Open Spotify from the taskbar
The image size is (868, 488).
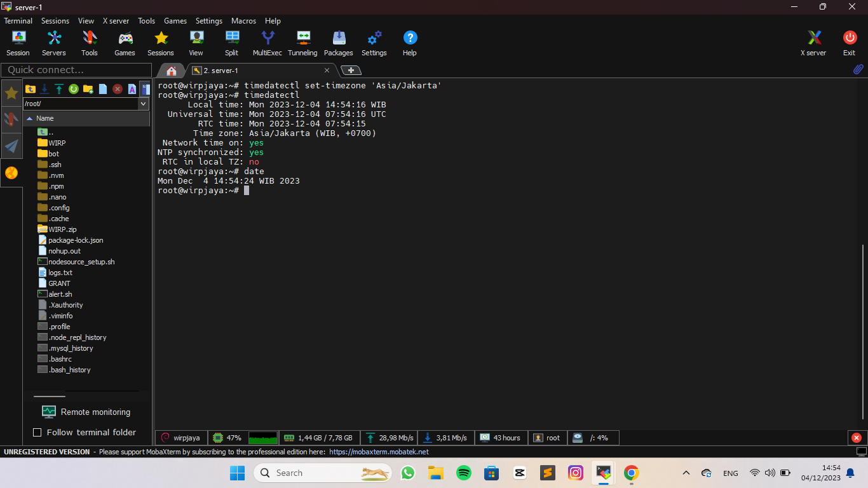pos(464,473)
